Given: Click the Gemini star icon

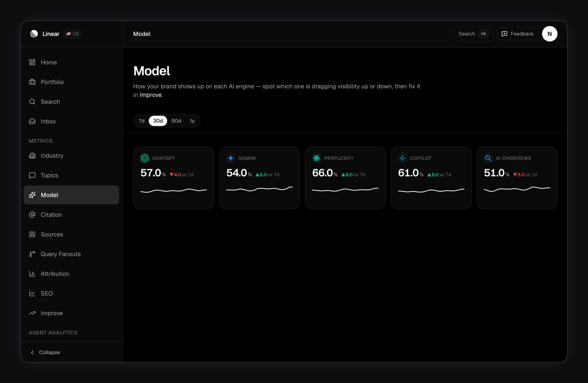Looking at the screenshot, I should pos(231,158).
